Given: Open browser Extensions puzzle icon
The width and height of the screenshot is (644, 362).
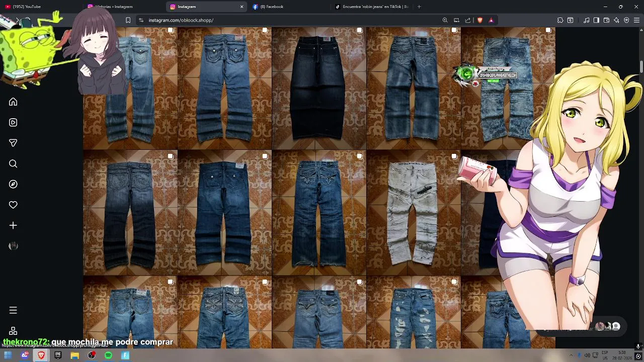Looking at the screenshot, I should pos(560,20).
